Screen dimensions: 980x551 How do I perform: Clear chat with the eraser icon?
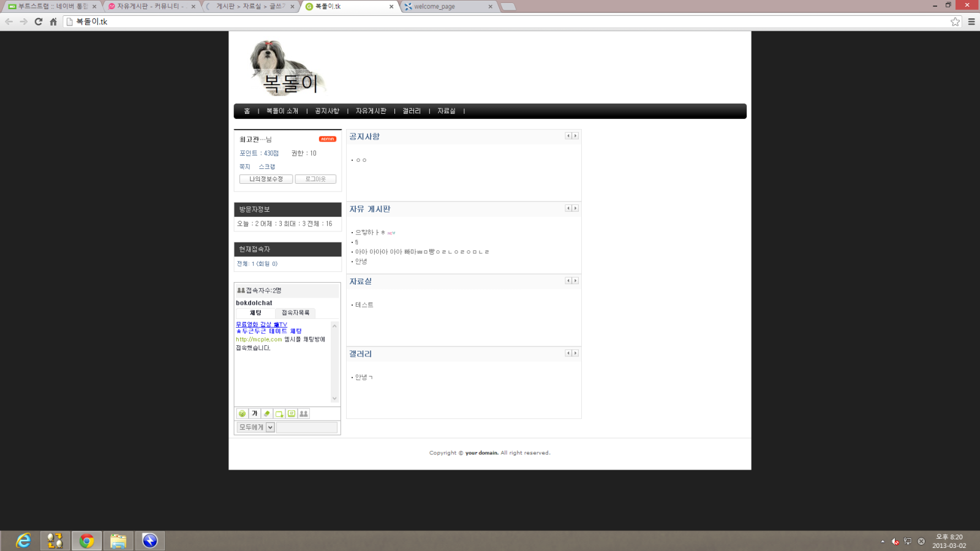pyautogui.click(x=267, y=414)
